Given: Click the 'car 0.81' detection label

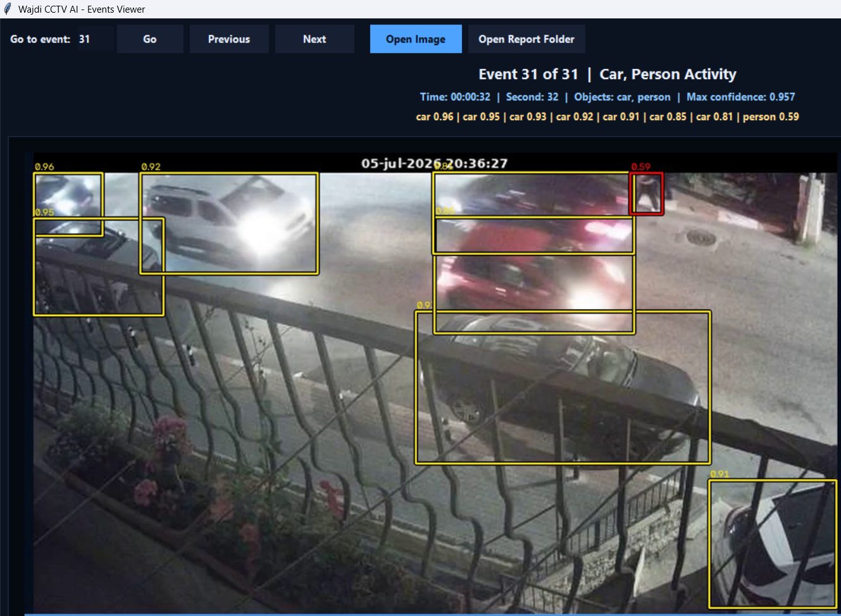Looking at the screenshot, I should pyautogui.click(x=714, y=117).
